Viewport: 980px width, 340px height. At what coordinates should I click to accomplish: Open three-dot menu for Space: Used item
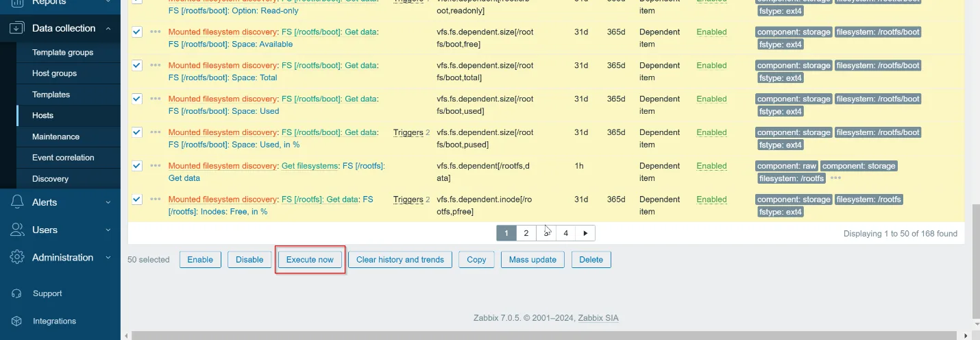[x=156, y=99]
